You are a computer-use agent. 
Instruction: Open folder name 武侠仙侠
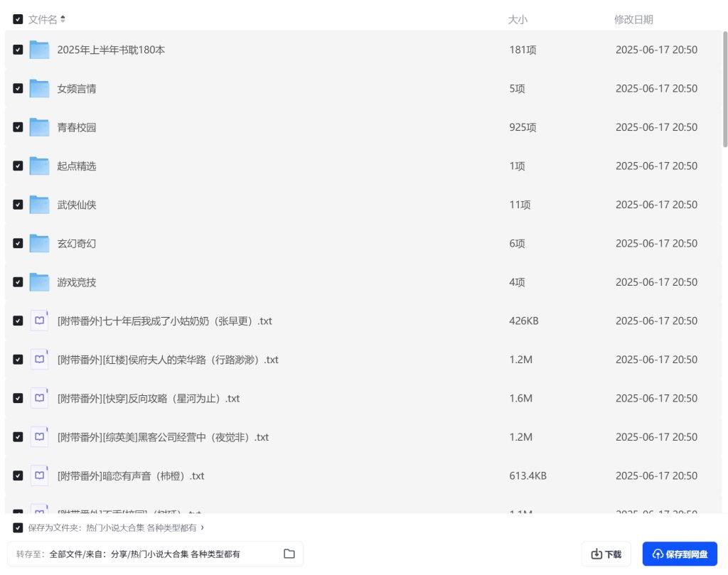point(77,205)
